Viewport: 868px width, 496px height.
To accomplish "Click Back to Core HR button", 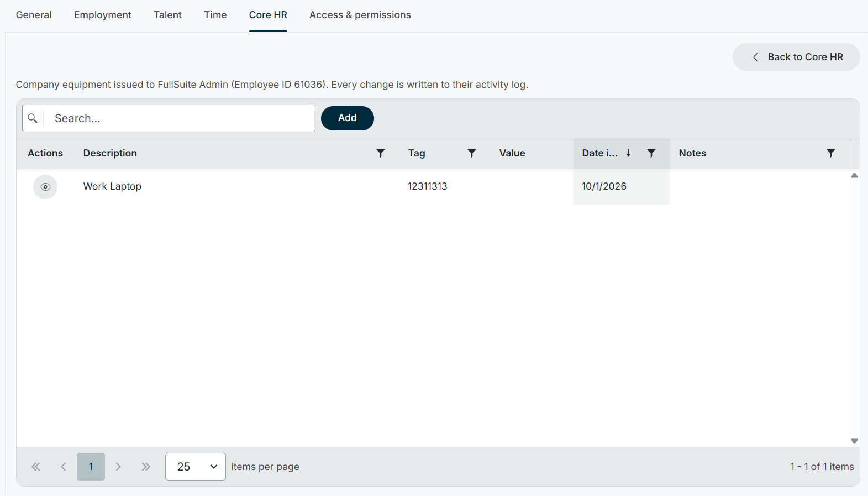I will 796,57.
